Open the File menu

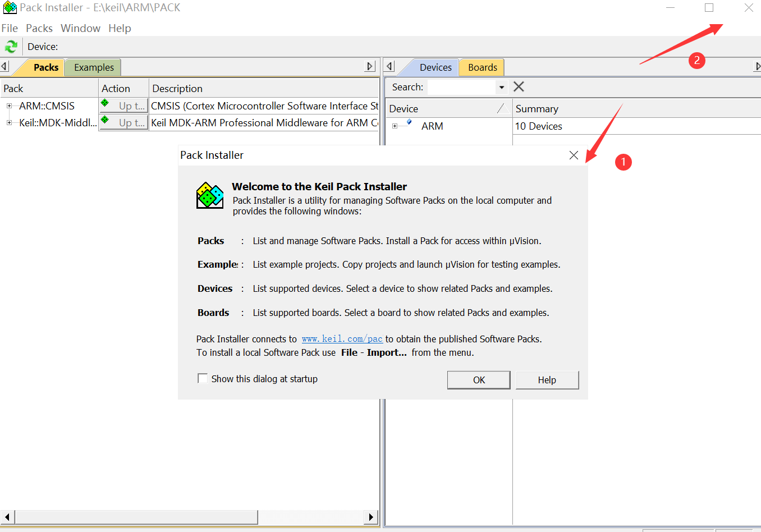point(10,28)
